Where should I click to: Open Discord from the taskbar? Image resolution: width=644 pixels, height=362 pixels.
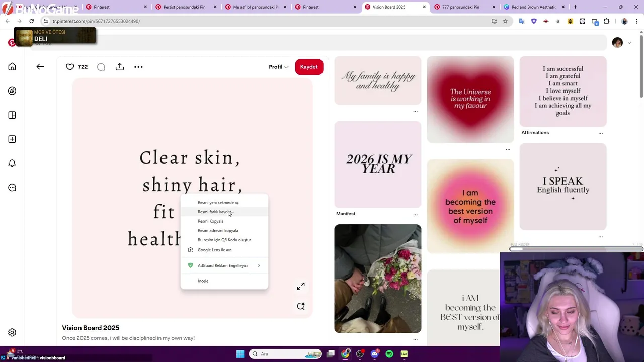(374, 354)
